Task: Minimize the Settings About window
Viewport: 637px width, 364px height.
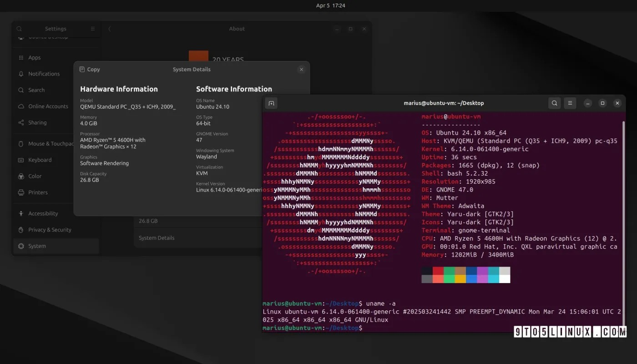Action: click(337, 29)
